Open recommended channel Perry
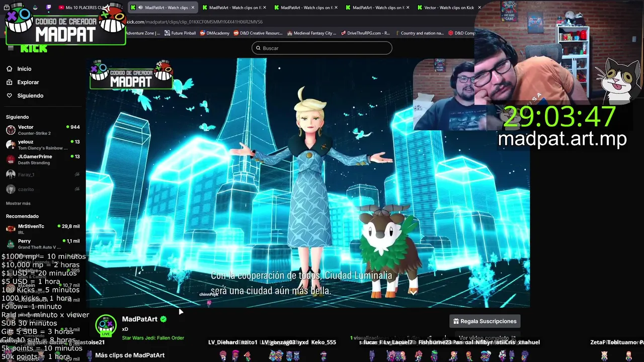The image size is (644, 362). [43, 244]
